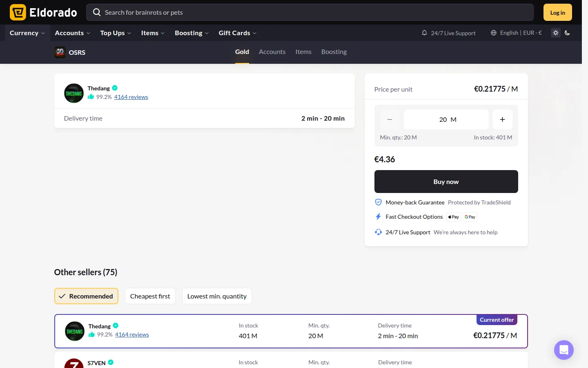Switch to dark theme moon icon

click(567, 33)
